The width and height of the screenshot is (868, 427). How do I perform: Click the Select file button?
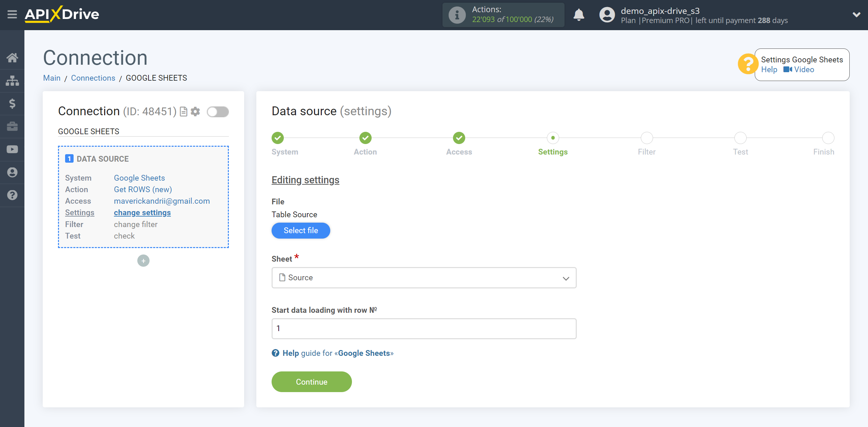(x=301, y=231)
